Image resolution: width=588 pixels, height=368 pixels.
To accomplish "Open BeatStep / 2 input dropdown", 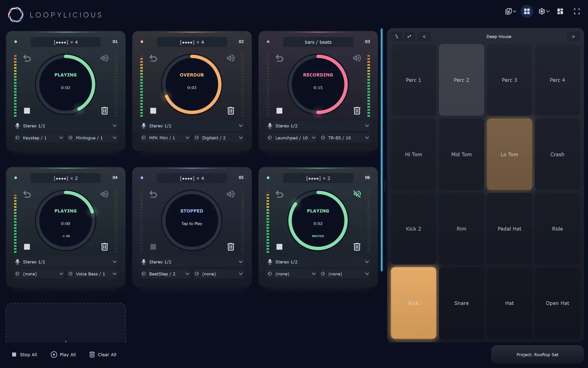I will pos(165,274).
